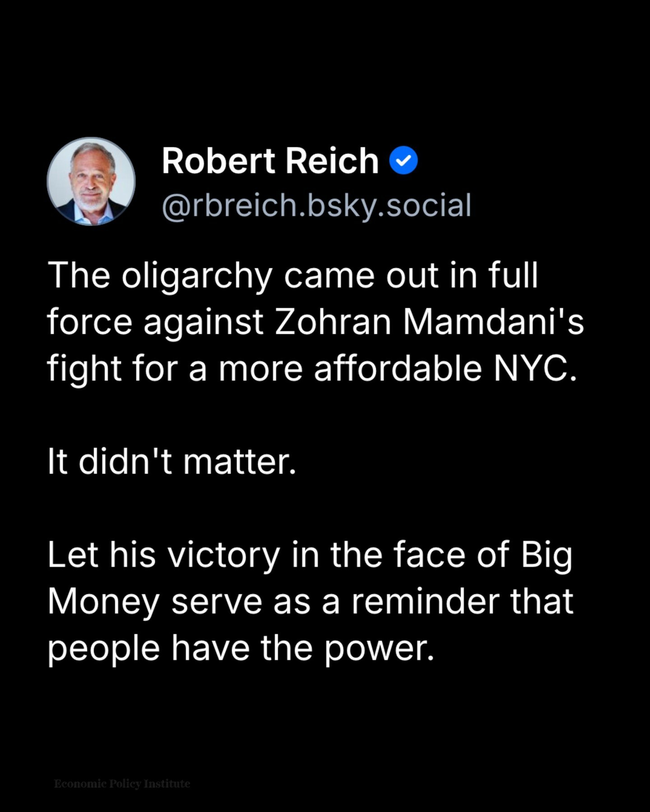Click the opening word "The" of the post
650x812 pixels.
click(x=79, y=276)
